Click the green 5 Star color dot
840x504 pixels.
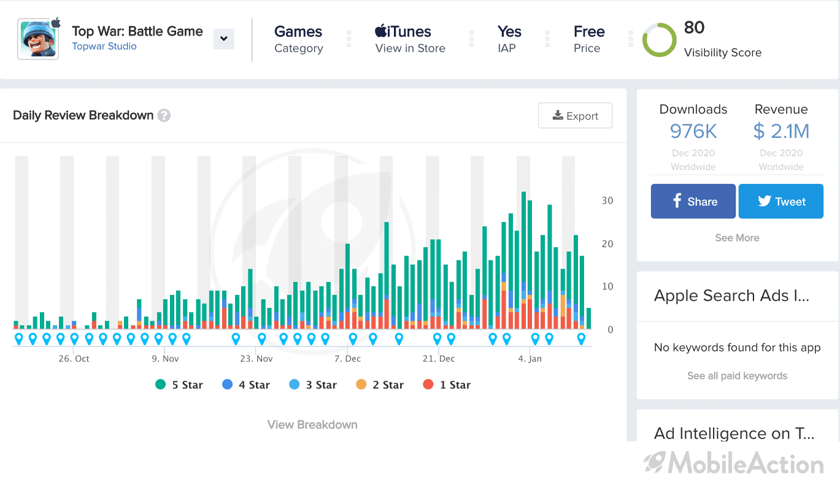pyautogui.click(x=161, y=384)
